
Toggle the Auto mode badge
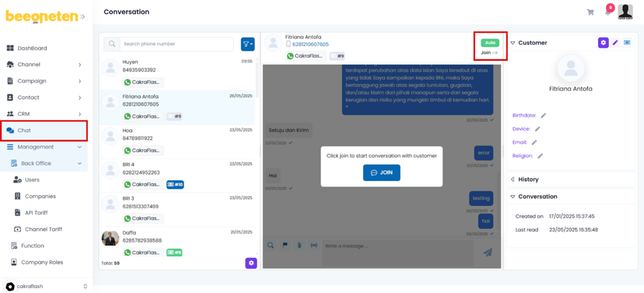coord(490,42)
